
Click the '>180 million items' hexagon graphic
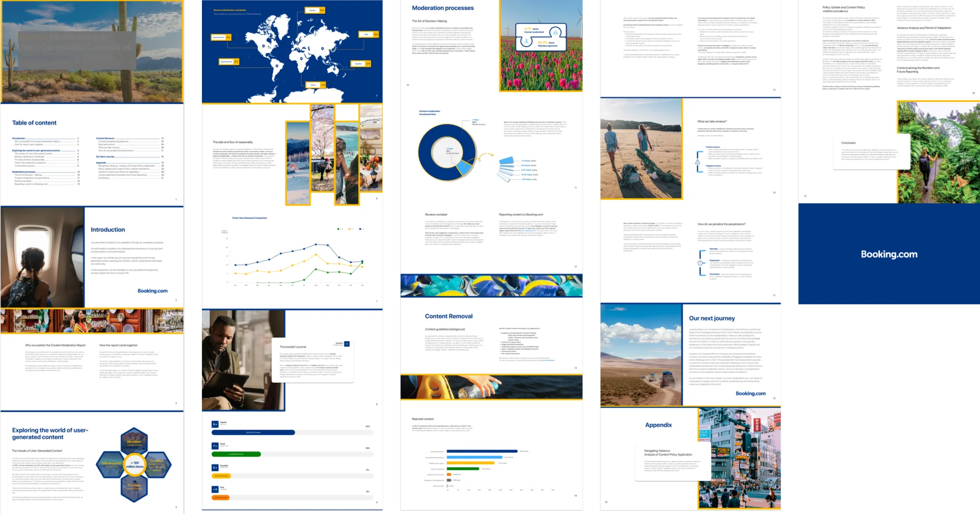(x=135, y=465)
